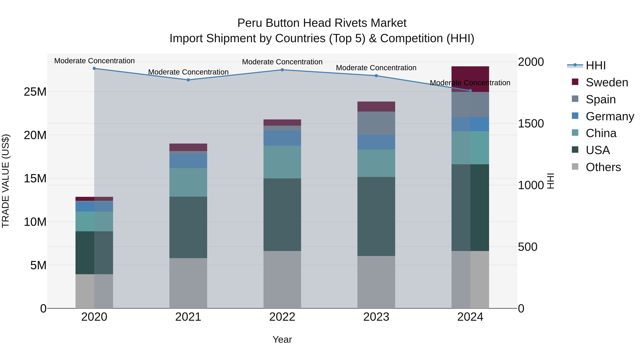This screenshot has width=644, height=362.
Task: Click the 500 tick on HHI axis
Action: [528, 247]
